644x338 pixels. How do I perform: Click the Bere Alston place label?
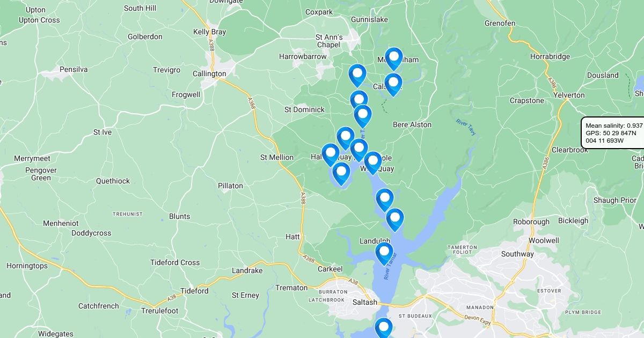412,124
